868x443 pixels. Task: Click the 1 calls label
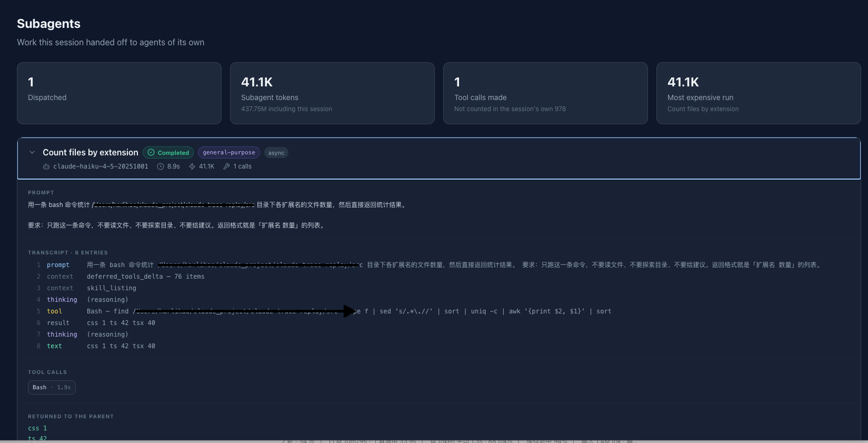pos(243,166)
